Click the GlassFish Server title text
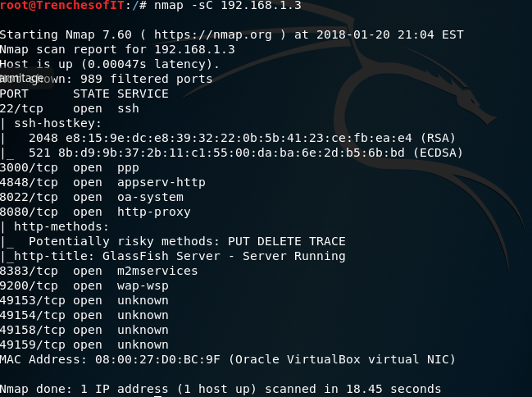Viewport: 532px width, 397px height. 224,256
